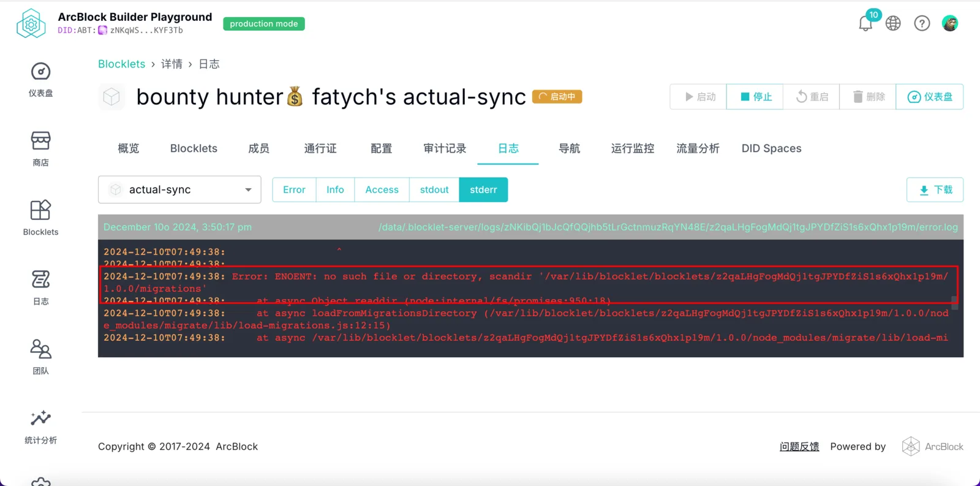This screenshot has width=980, height=486.
Task: Switch to the 流量分析 tab
Action: click(698, 148)
